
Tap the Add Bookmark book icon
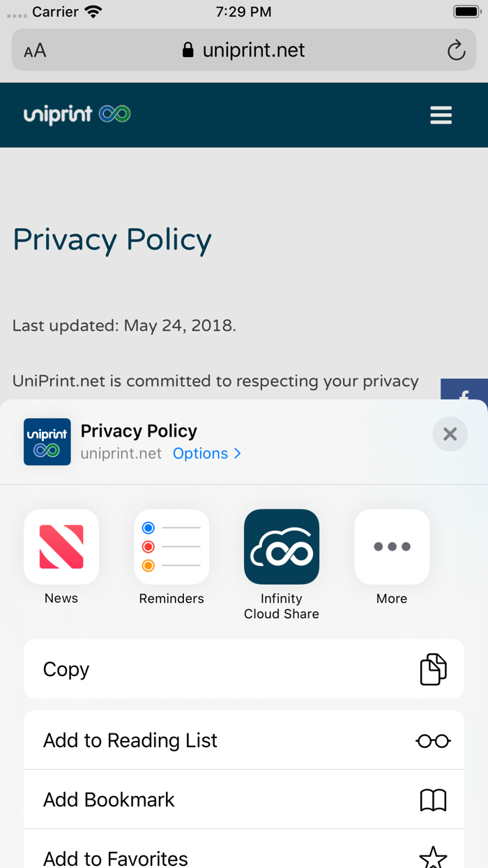tap(433, 800)
